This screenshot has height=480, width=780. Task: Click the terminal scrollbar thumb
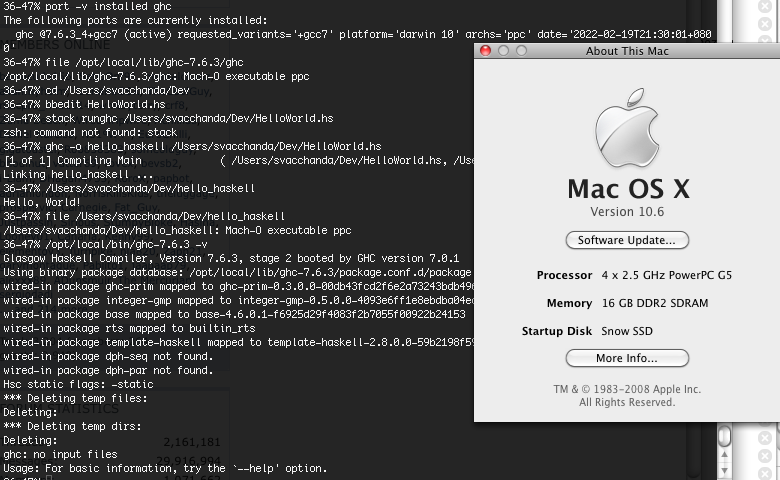(x=724, y=436)
